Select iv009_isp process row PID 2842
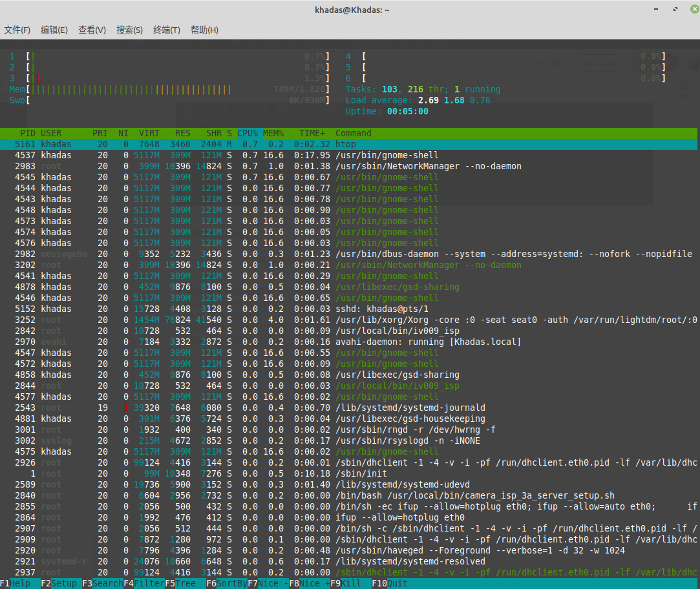Screen dimensions: 700x589 pyautogui.click(x=348, y=331)
